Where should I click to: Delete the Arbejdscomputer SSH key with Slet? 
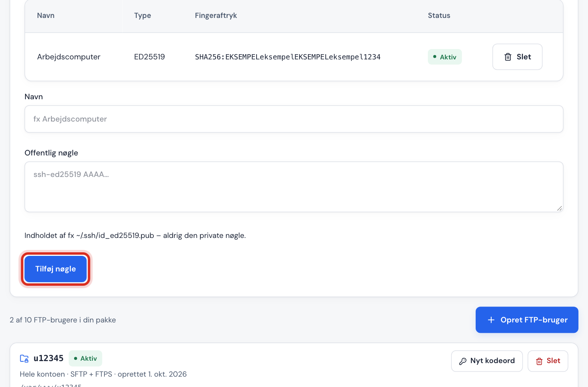(517, 57)
